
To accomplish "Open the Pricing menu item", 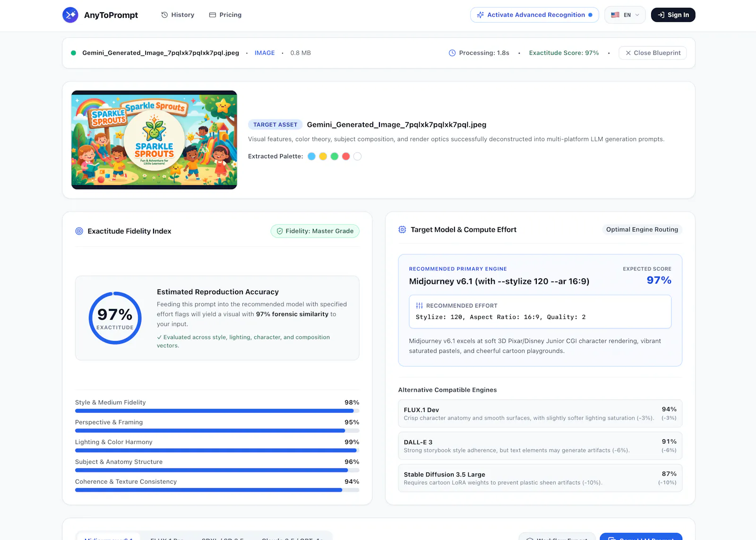I will [225, 15].
